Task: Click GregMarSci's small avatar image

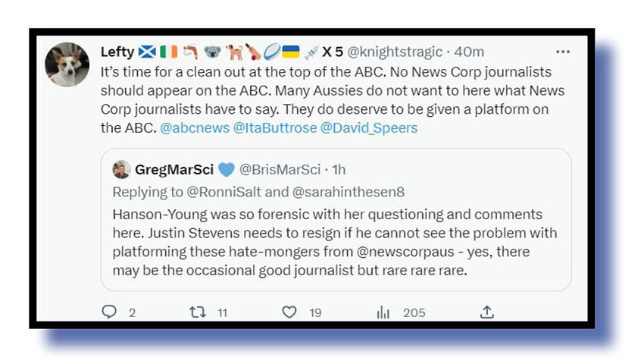Action: point(121,169)
